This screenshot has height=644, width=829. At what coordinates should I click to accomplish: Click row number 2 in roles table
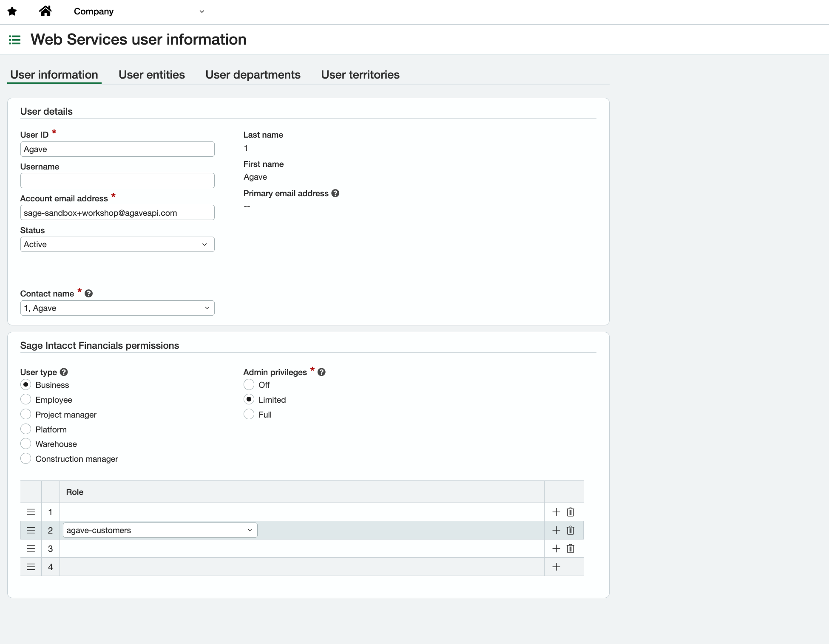[51, 530]
